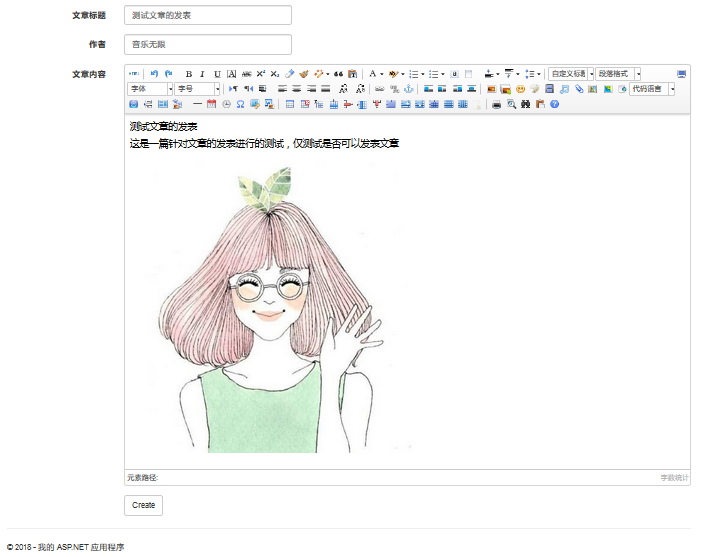Click the insert video film icon
This screenshot has width=722, height=557.
[x=549, y=89]
